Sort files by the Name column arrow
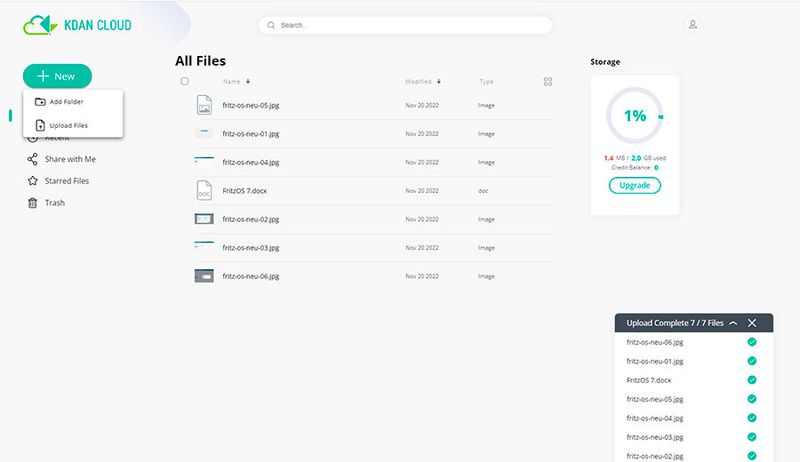The width and height of the screenshot is (800, 462). pos(248,82)
